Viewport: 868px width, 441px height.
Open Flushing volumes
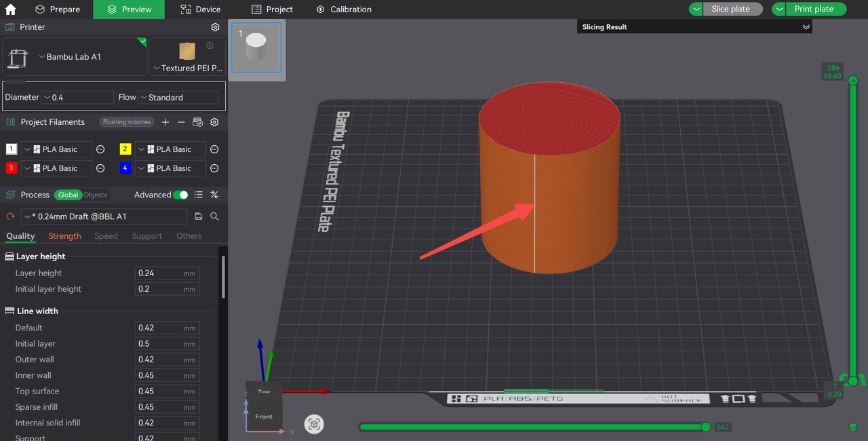[x=127, y=122]
